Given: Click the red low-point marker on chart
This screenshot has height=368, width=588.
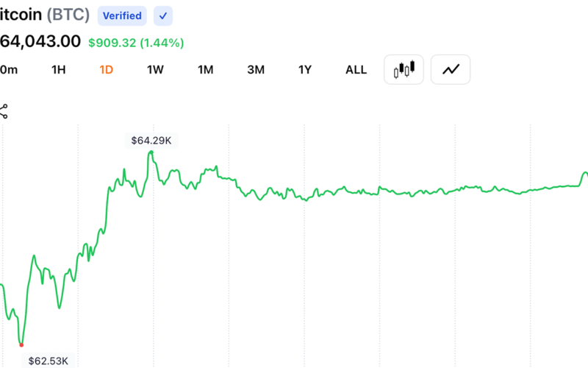Looking at the screenshot, I should pos(21,344).
